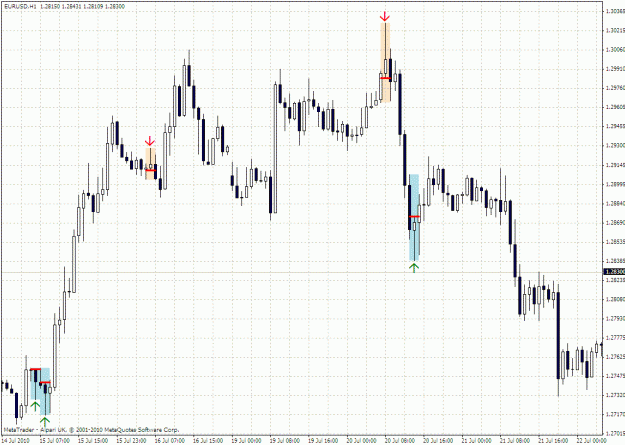Click the 15 Jul 07:00 time axis label

tap(55, 441)
